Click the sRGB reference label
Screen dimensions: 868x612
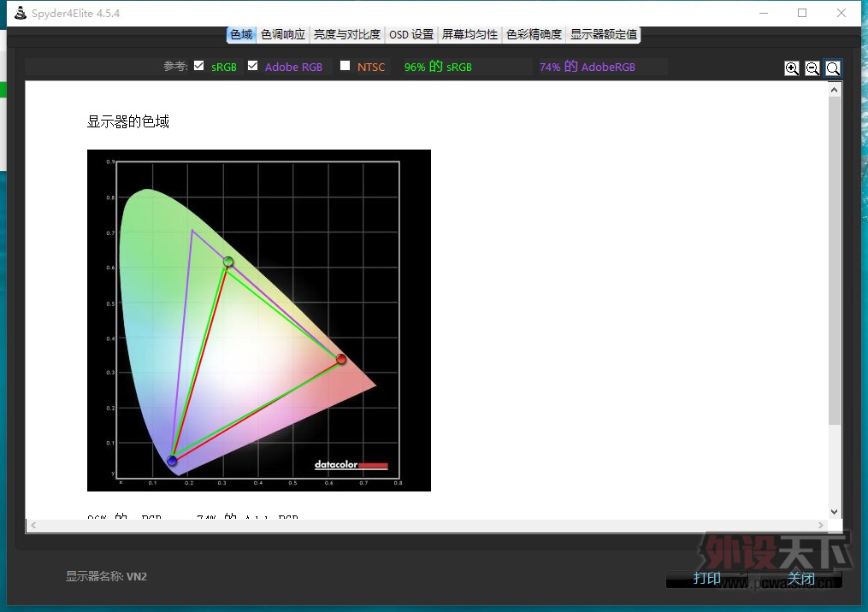click(224, 67)
